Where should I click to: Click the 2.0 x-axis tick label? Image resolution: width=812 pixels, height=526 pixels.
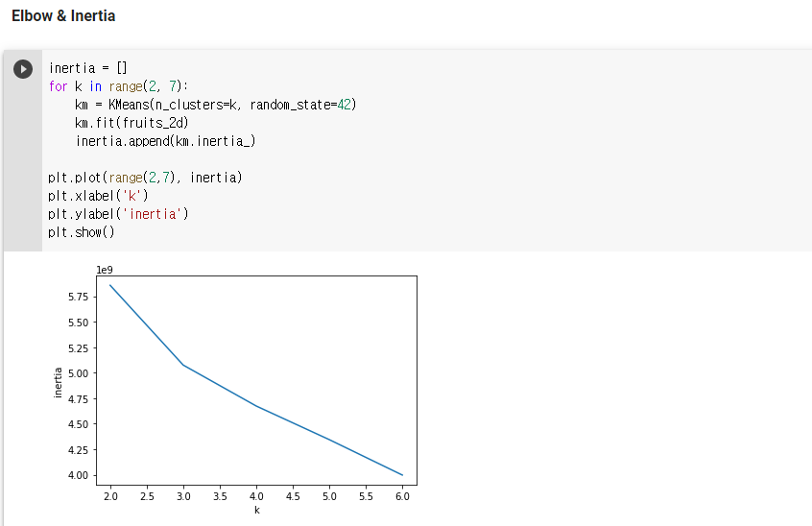tap(110, 496)
